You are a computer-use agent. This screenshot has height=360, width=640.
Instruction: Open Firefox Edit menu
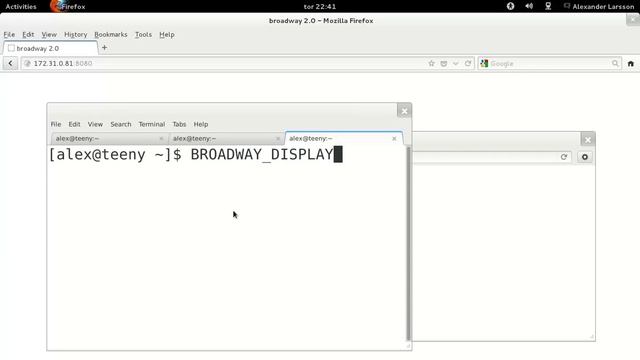tap(28, 35)
